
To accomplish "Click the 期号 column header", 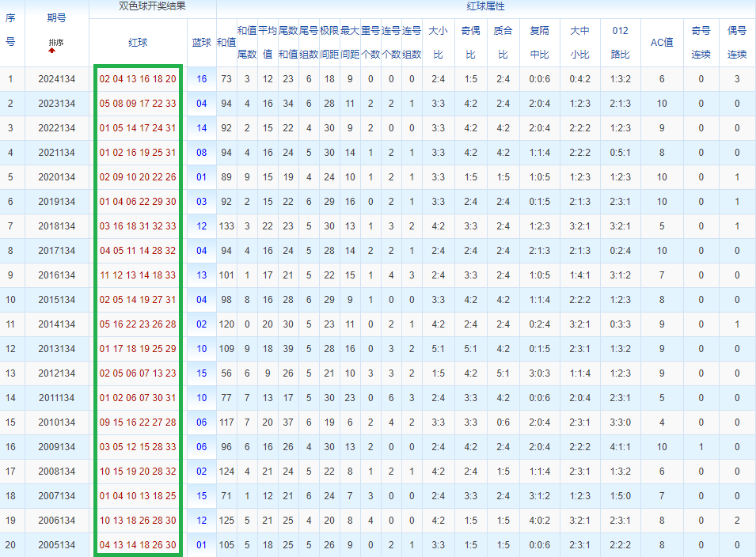I will pos(56,18).
